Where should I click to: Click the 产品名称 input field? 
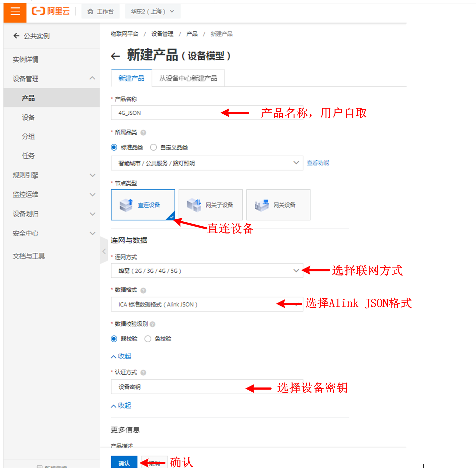click(x=165, y=113)
